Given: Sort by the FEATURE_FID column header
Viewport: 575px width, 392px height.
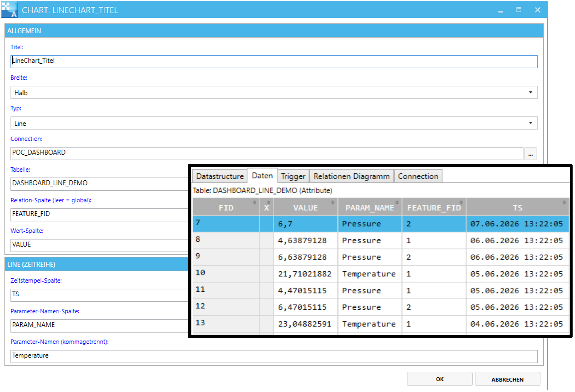Looking at the screenshot, I should (x=434, y=207).
